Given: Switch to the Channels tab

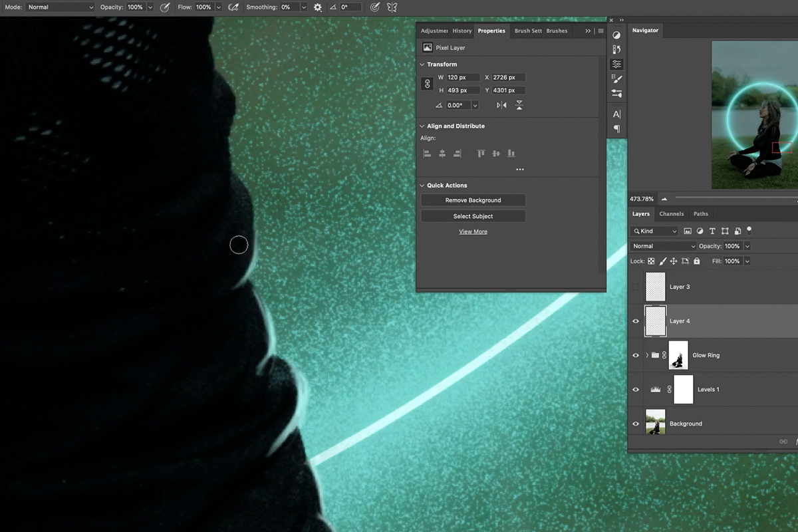Looking at the screenshot, I should (671, 213).
